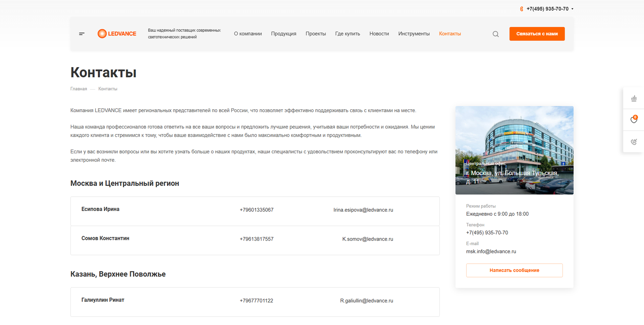
Task: Click phone +79677701122
Action: [256, 301]
